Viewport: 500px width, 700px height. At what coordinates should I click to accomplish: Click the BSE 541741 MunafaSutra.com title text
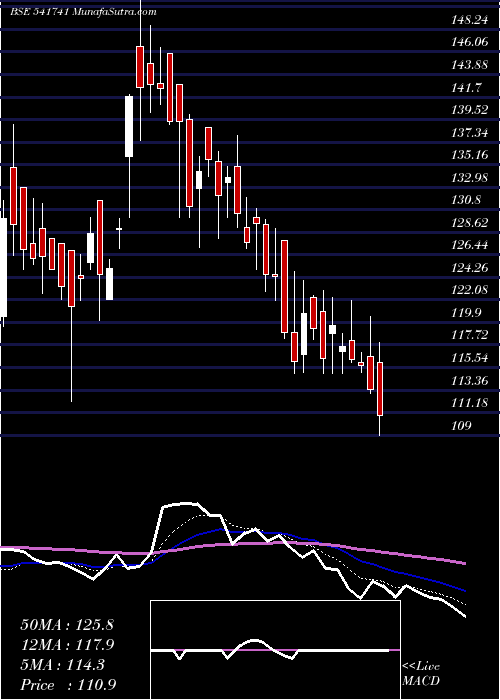point(83,12)
